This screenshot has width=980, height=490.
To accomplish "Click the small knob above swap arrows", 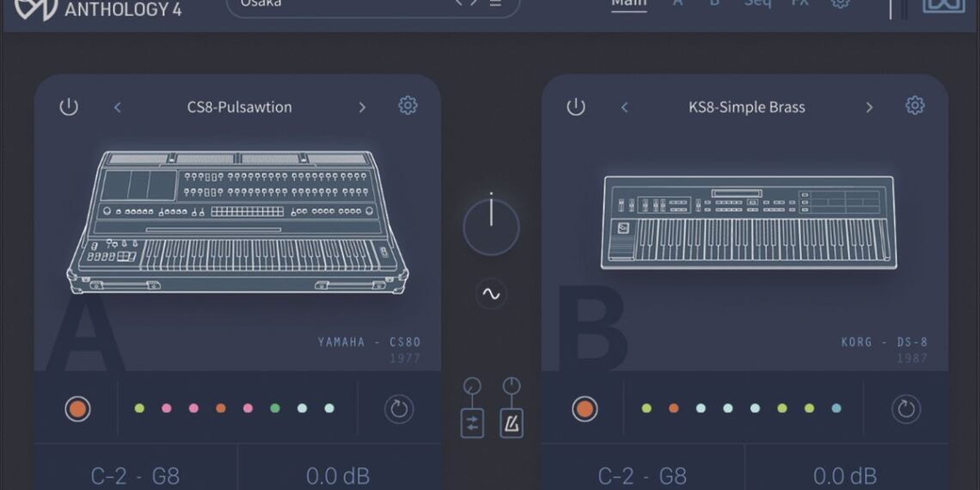I will pyautogui.click(x=473, y=386).
